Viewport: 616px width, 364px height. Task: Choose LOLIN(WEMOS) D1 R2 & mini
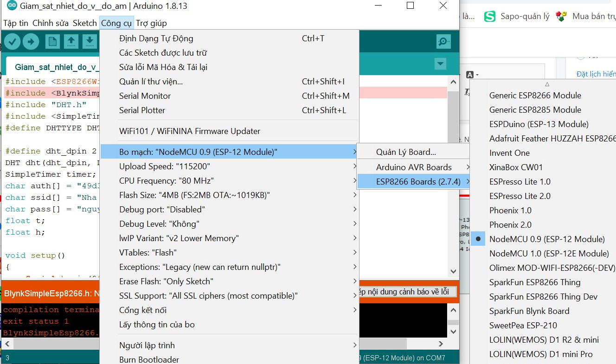tap(543, 340)
